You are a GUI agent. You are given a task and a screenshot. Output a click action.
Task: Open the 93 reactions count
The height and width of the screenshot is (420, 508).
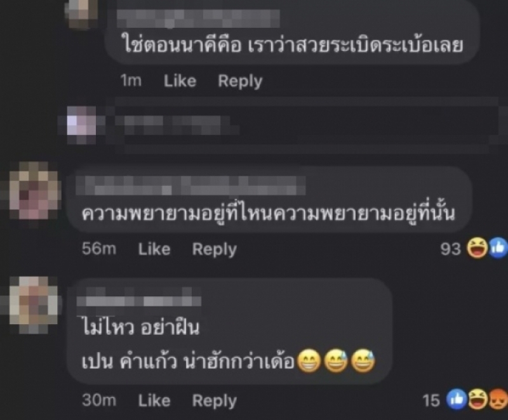[x=450, y=249]
